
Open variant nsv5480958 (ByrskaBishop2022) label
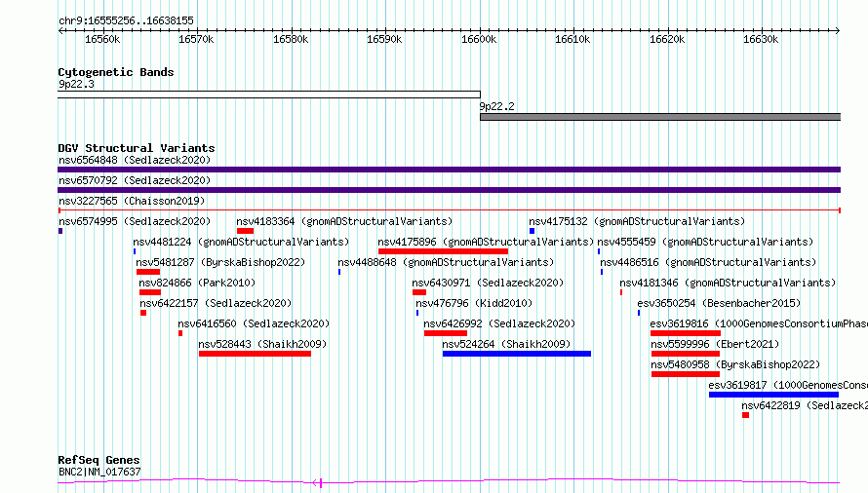point(735,364)
